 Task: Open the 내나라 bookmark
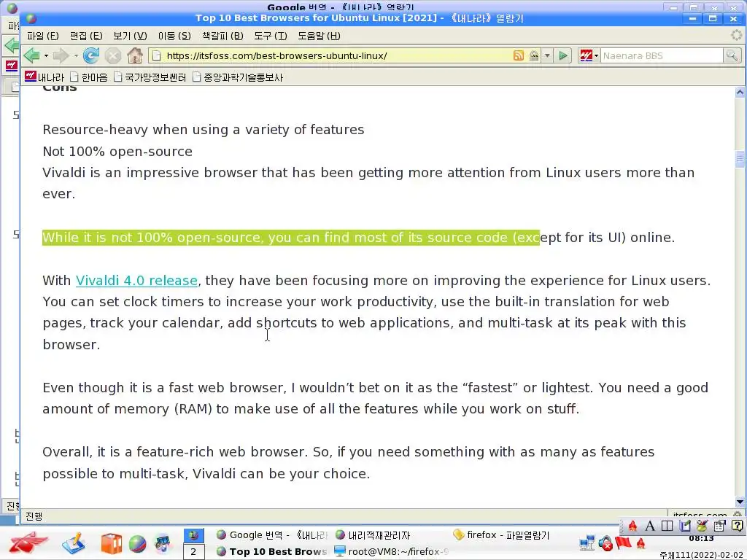click(44, 77)
